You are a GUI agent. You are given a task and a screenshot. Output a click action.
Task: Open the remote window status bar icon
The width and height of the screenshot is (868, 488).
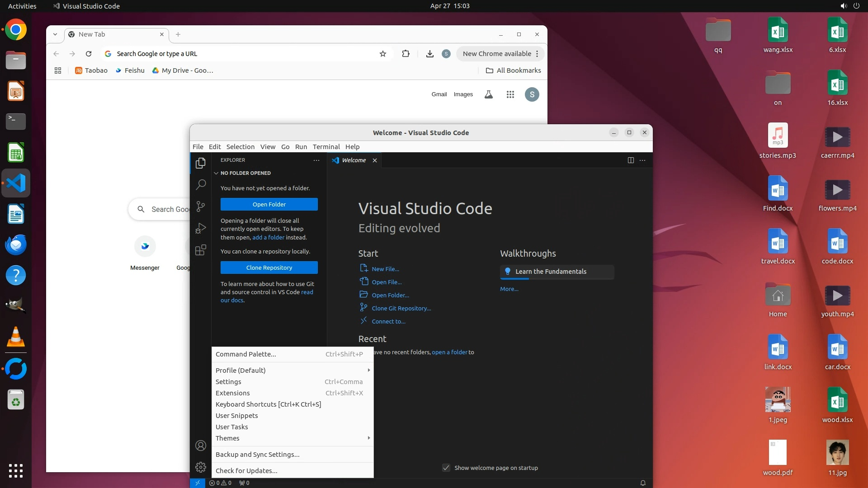pyautogui.click(x=197, y=483)
